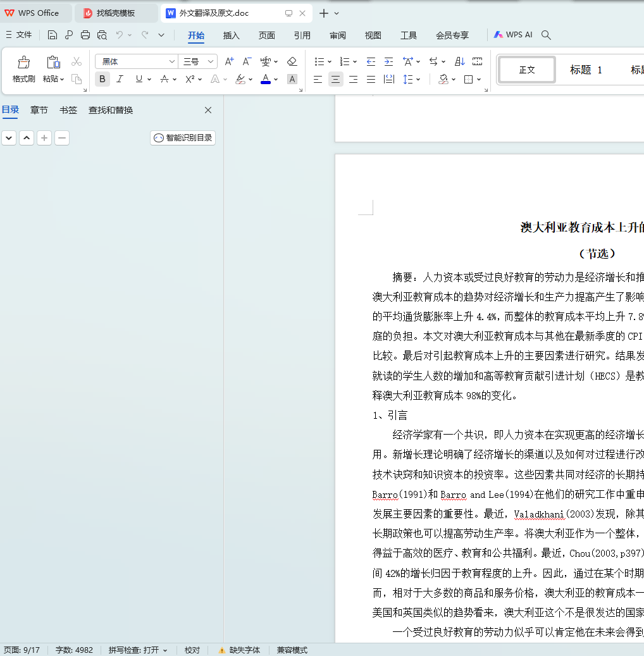The height and width of the screenshot is (656, 644).
Task: Select center alignment
Action: [335, 79]
